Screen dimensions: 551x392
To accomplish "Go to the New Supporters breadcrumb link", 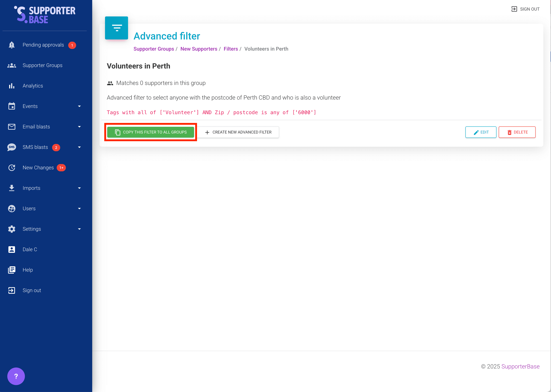I will (199, 49).
